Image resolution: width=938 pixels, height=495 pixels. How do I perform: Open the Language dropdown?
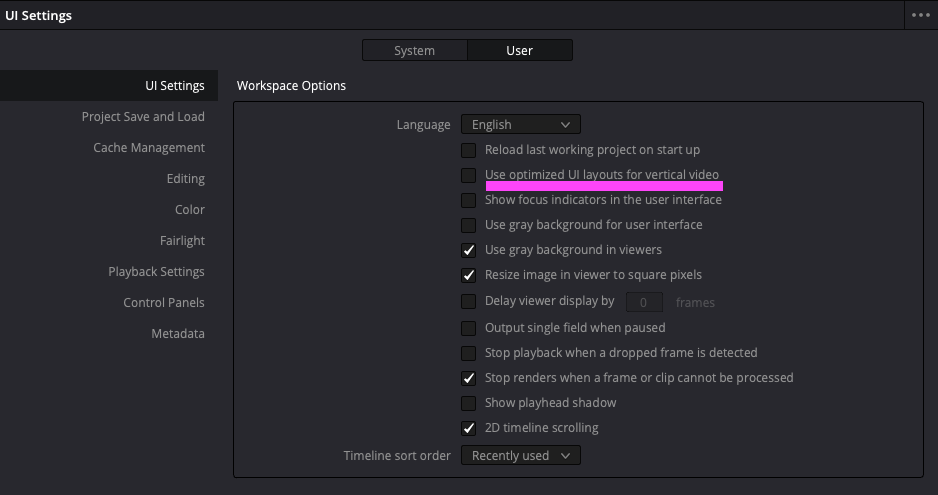pyautogui.click(x=520, y=124)
